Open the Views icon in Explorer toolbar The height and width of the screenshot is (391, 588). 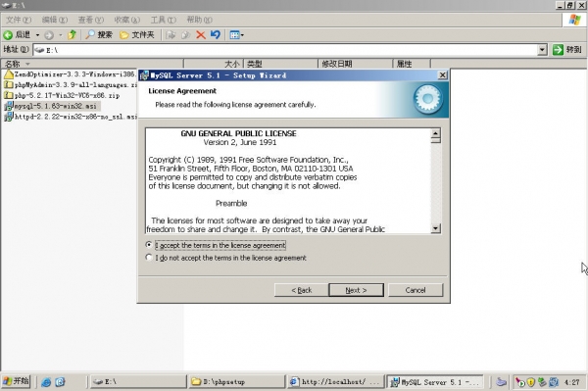coord(234,35)
